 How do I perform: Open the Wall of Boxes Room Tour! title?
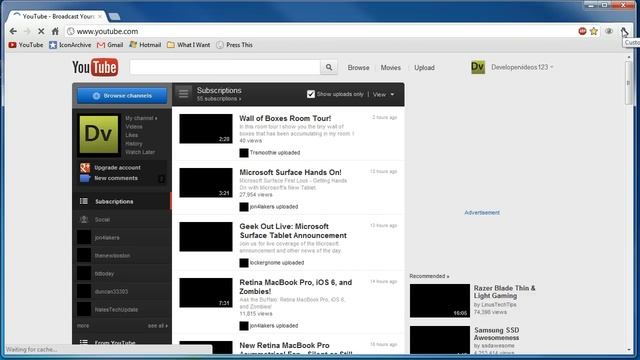[x=285, y=118]
